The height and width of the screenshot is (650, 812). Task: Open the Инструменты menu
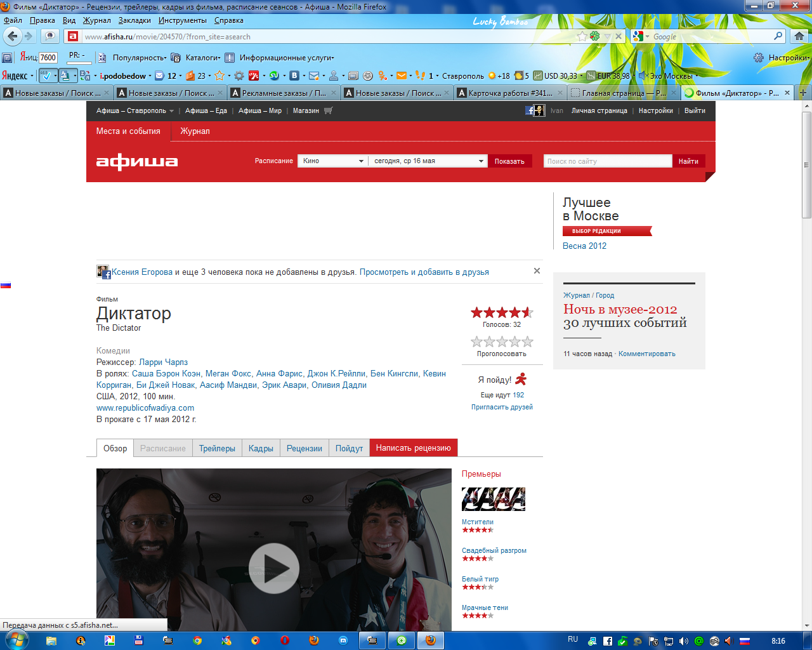tap(183, 20)
